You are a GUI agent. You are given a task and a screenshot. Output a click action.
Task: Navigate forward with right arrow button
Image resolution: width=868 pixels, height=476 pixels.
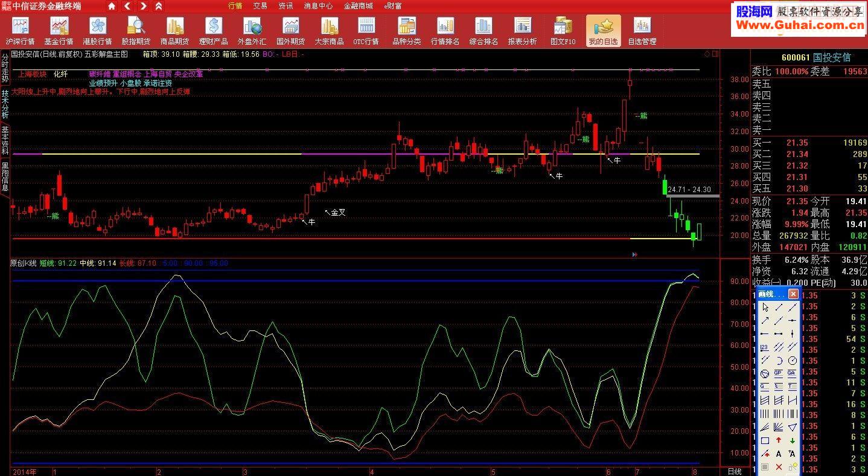click(143, 6)
